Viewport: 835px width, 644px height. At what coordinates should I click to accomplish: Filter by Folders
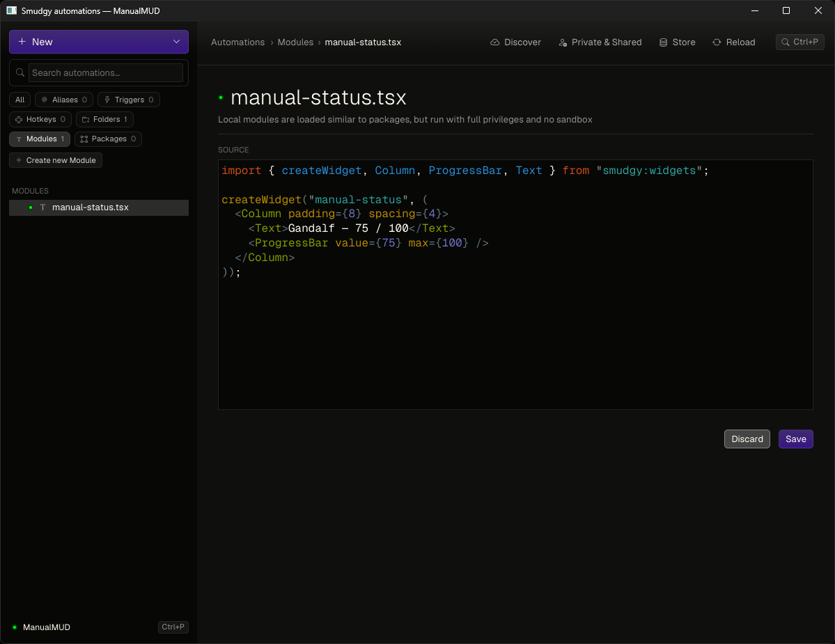click(105, 119)
